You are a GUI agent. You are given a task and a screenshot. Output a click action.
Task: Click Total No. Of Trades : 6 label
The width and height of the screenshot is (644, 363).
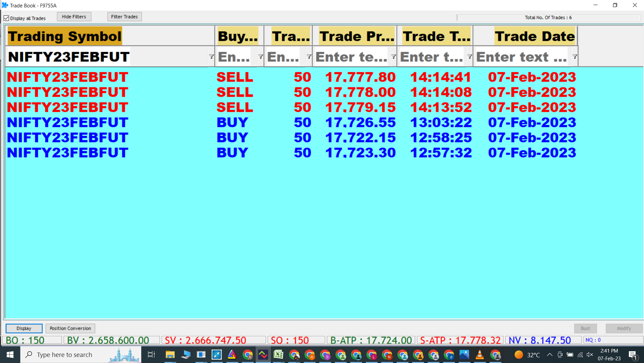[x=548, y=17]
